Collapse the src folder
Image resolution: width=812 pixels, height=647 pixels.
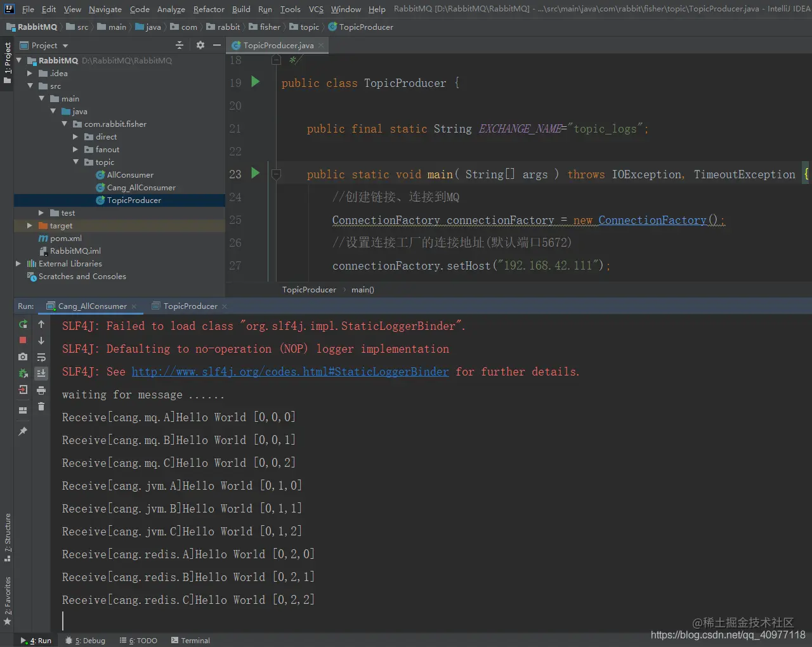point(30,86)
